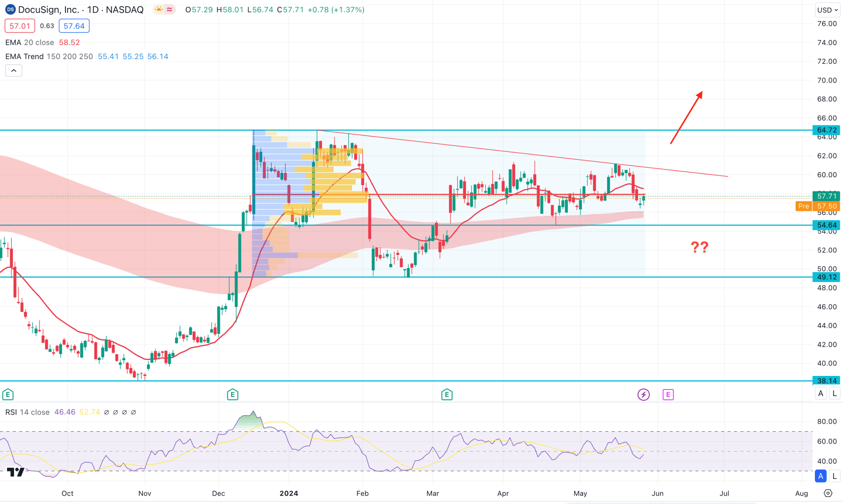
Task: Click the 54.64 price level label
Action: pos(826,225)
